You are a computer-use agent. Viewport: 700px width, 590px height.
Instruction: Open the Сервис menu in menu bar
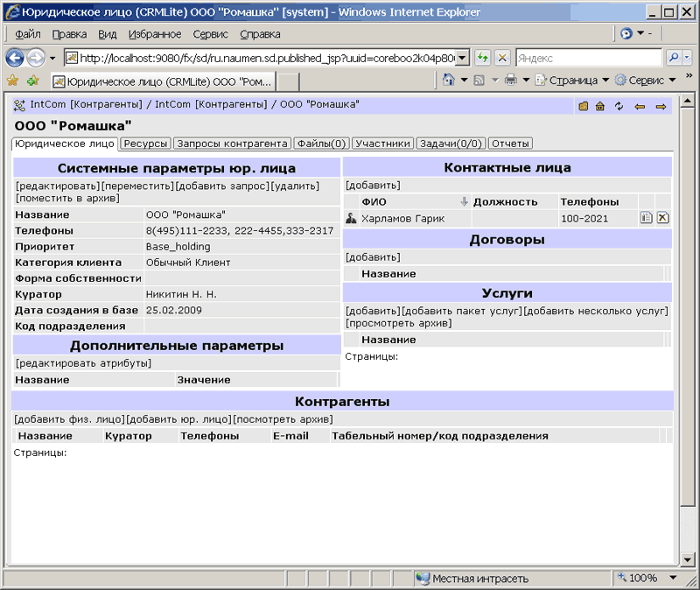click(210, 34)
